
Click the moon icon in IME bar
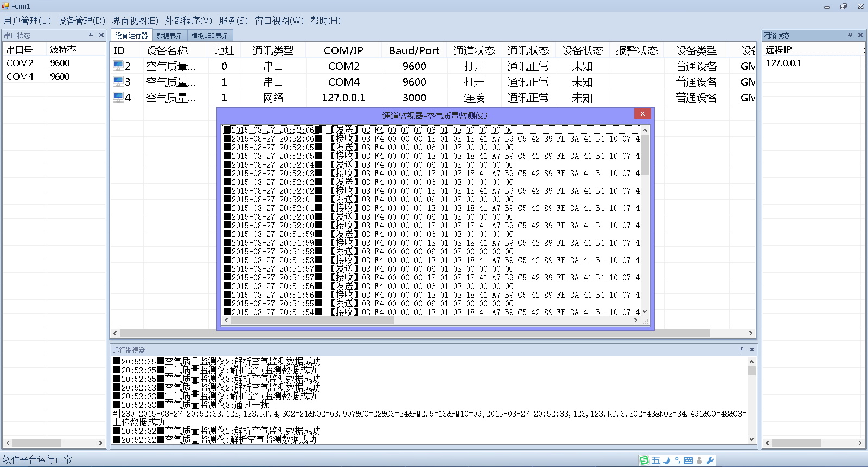click(x=667, y=460)
